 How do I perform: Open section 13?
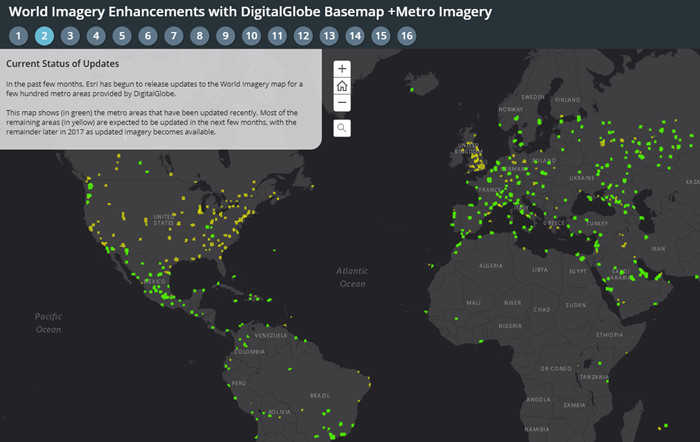tap(329, 36)
